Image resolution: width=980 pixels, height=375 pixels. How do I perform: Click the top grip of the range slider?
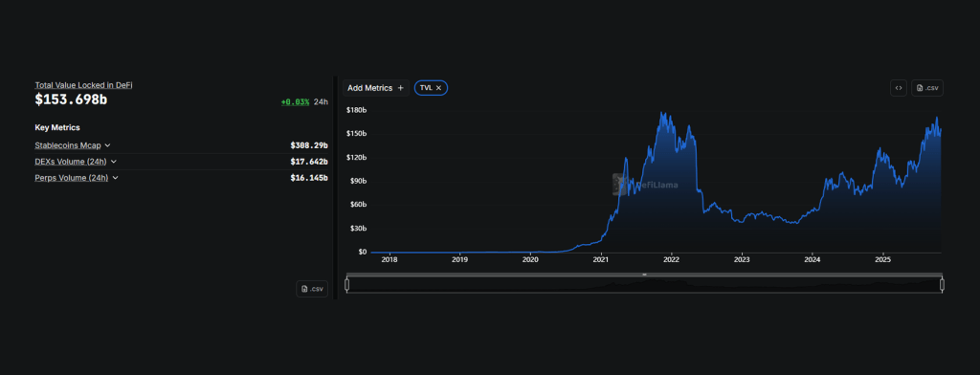[x=644, y=275]
